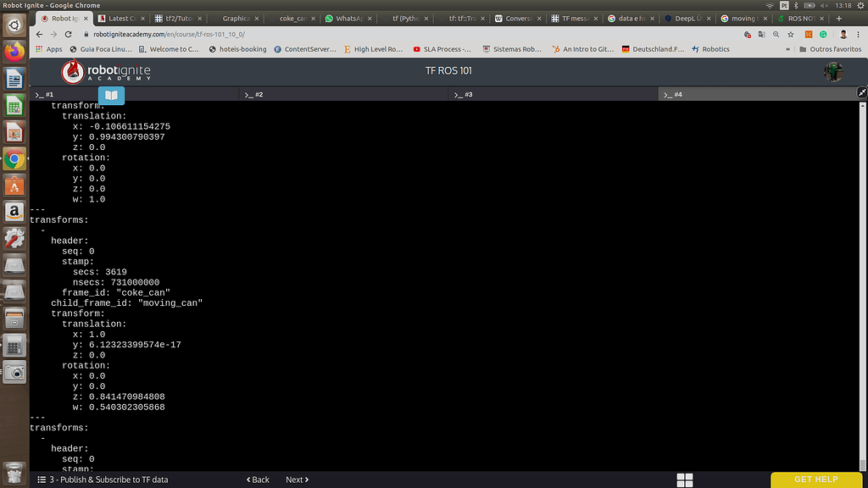Image resolution: width=868 pixels, height=488 pixels.
Task: Click the window layout grid icon
Action: (x=685, y=480)
